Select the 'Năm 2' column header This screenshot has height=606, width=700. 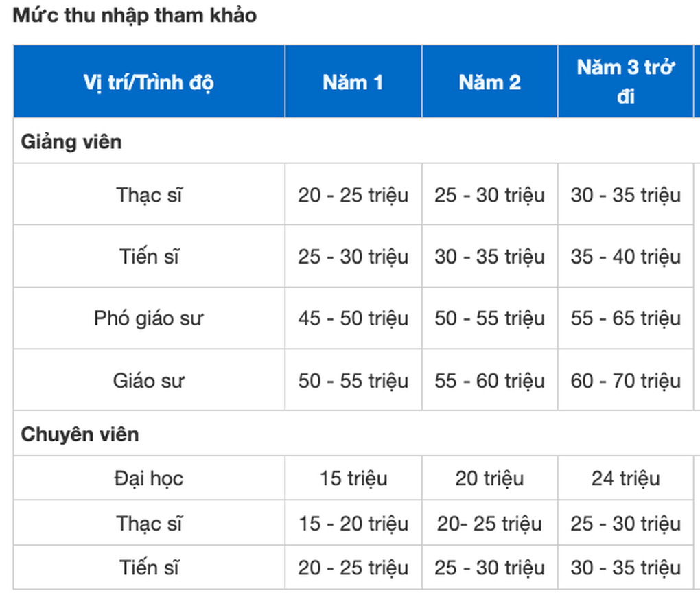[x=490, y=82]
